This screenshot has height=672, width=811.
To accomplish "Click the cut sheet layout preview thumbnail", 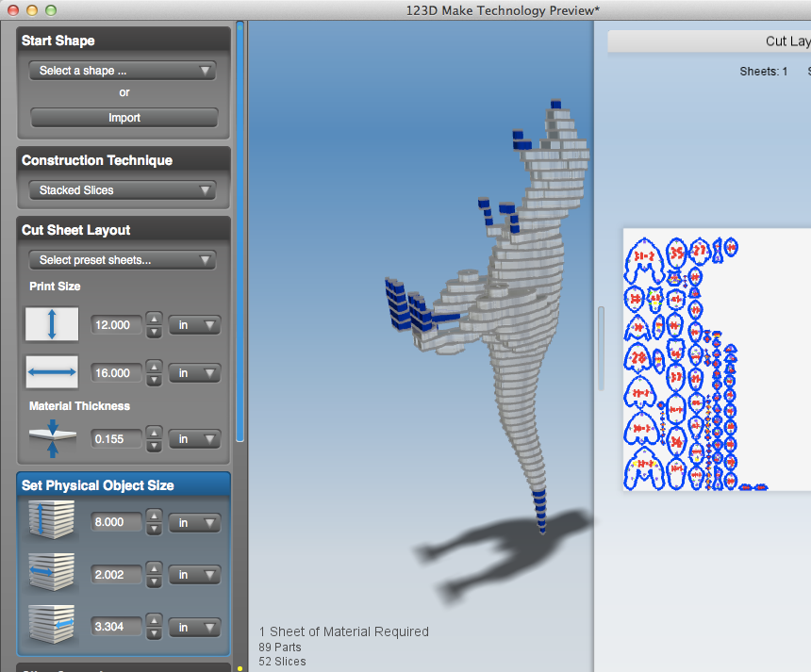I will tap(717, 360).
